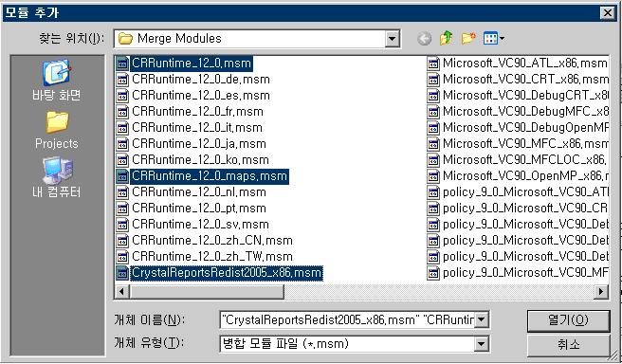The width and height of the screenshot is (622, 364).
Task: Click file name CRRuntime_12_0_it.msm
Action: (x=197, y=128)
